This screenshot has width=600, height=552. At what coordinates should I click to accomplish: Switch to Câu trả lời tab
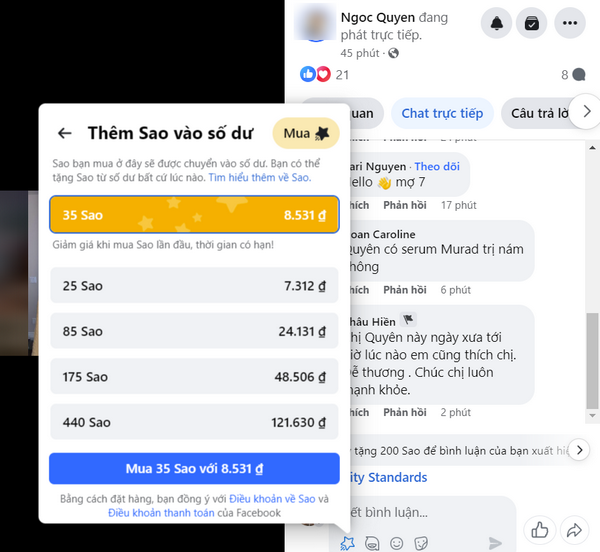coord(540,113)
